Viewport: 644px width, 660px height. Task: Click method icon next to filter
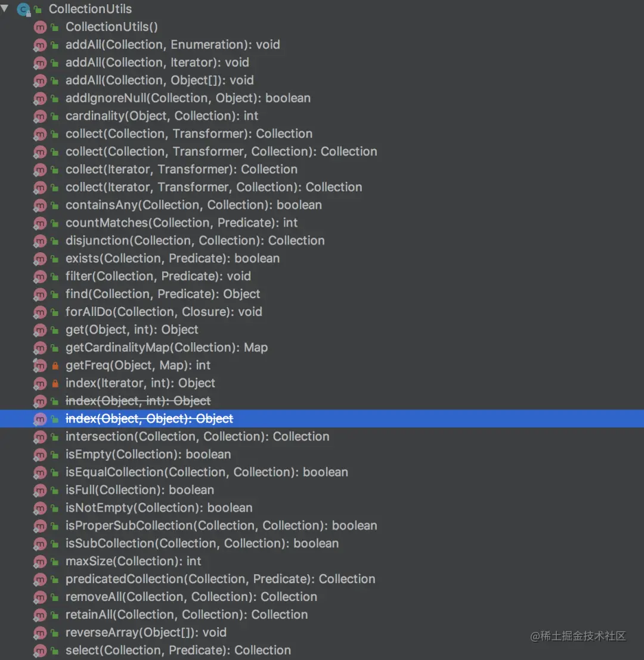39,277
